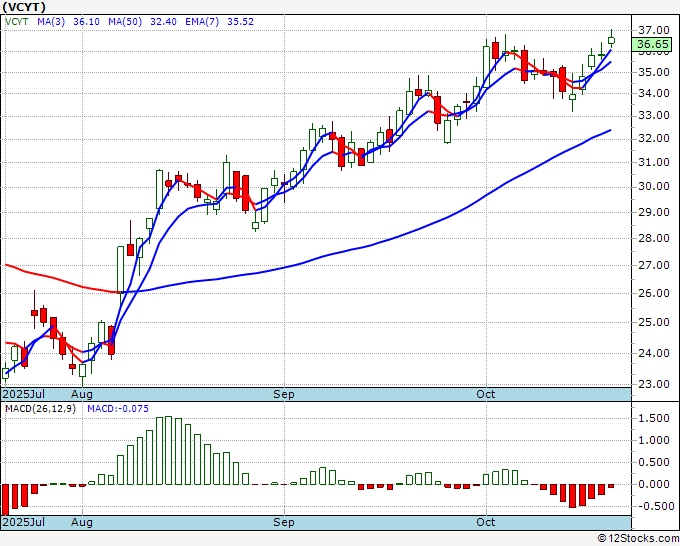Image resolution: width=680 pixels, height=546 pixels.
Task: Click the 35.00 price axis label
Action: point(654,72)
